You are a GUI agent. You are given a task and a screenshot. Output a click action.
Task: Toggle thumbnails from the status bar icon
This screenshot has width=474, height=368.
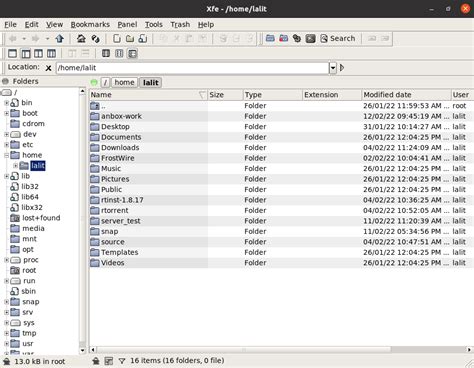[109, 361]
